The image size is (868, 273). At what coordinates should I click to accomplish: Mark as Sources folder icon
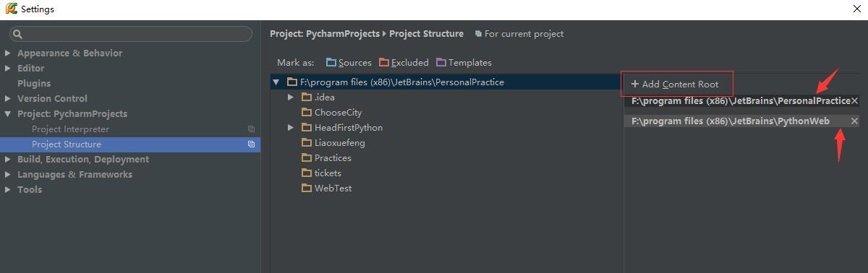331,63
